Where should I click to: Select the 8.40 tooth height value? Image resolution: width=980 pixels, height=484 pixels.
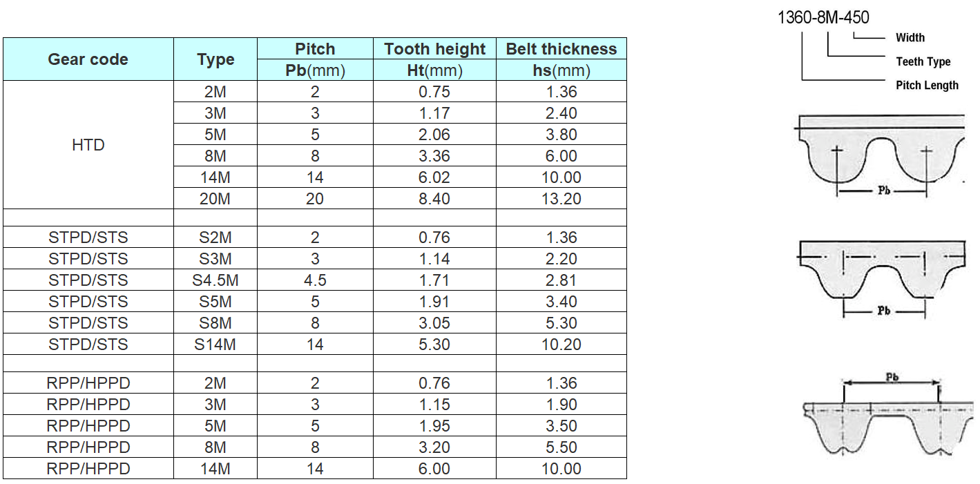(435, 199)
